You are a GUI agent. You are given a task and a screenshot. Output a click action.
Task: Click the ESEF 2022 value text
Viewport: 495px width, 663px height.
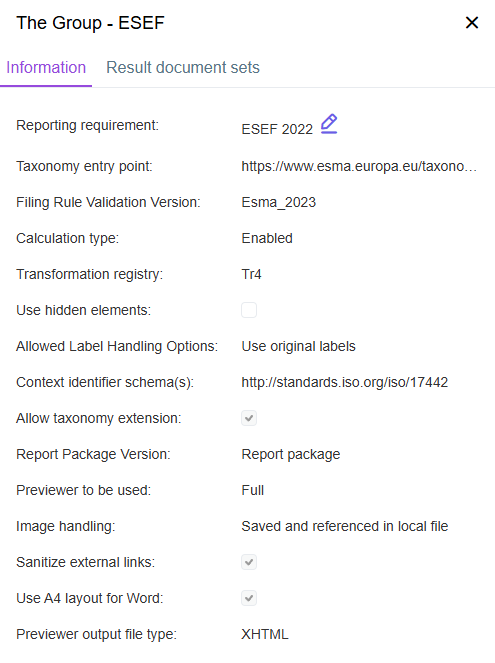coord(277,129)
